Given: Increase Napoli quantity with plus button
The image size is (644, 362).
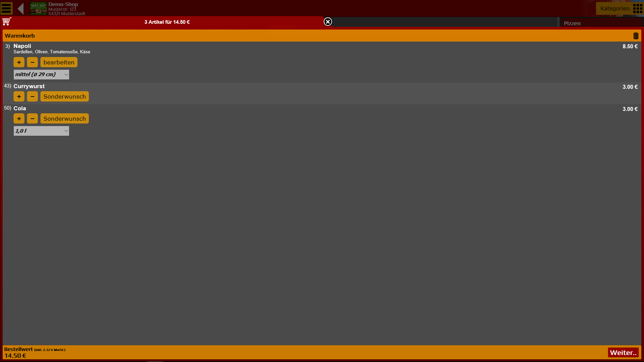Looking at the screenshot, I should click(19, 62).
